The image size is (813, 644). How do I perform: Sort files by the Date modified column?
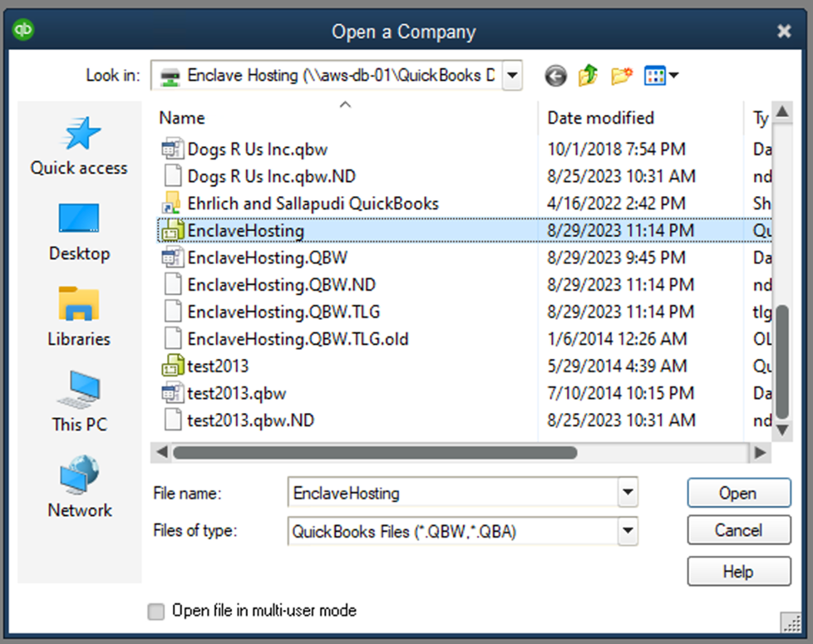600,118
